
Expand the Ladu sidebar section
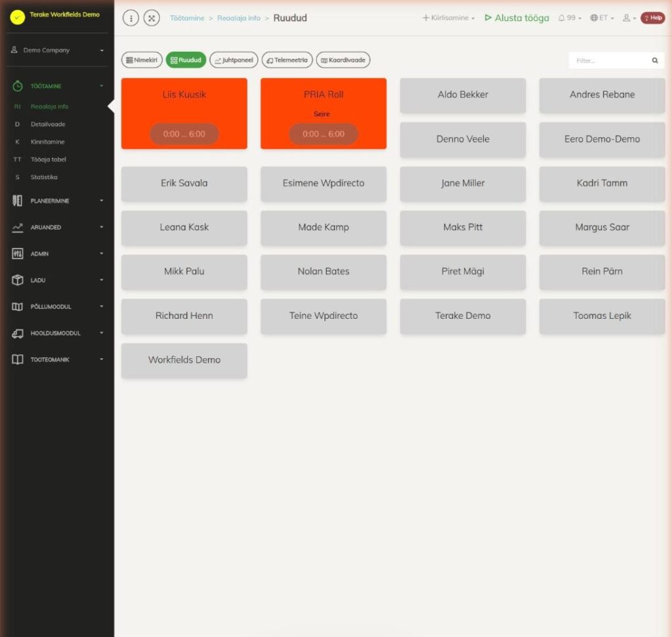click(58, 280)
